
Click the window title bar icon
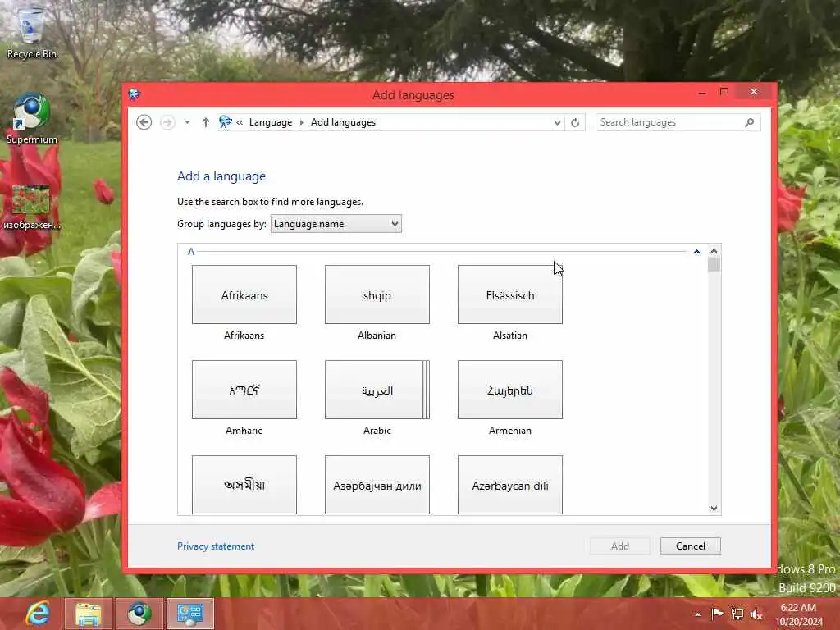(x=134, y=95)
